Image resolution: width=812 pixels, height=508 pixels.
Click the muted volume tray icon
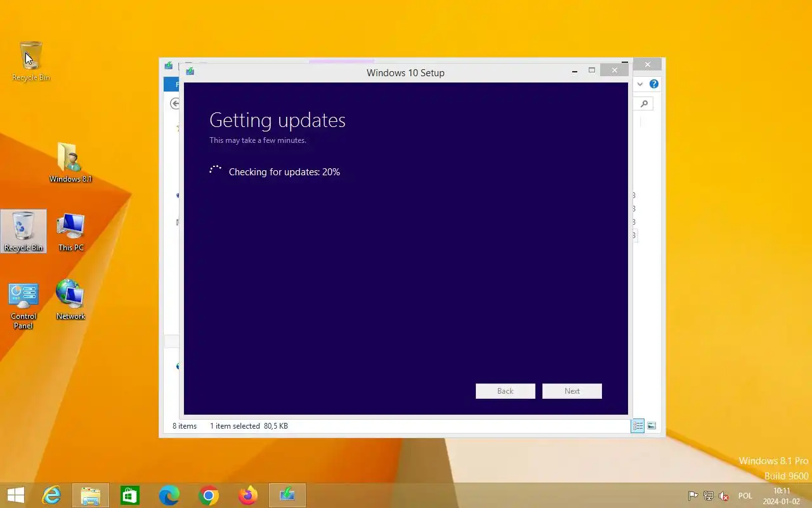pyautogui.click(x=724, y=496)
